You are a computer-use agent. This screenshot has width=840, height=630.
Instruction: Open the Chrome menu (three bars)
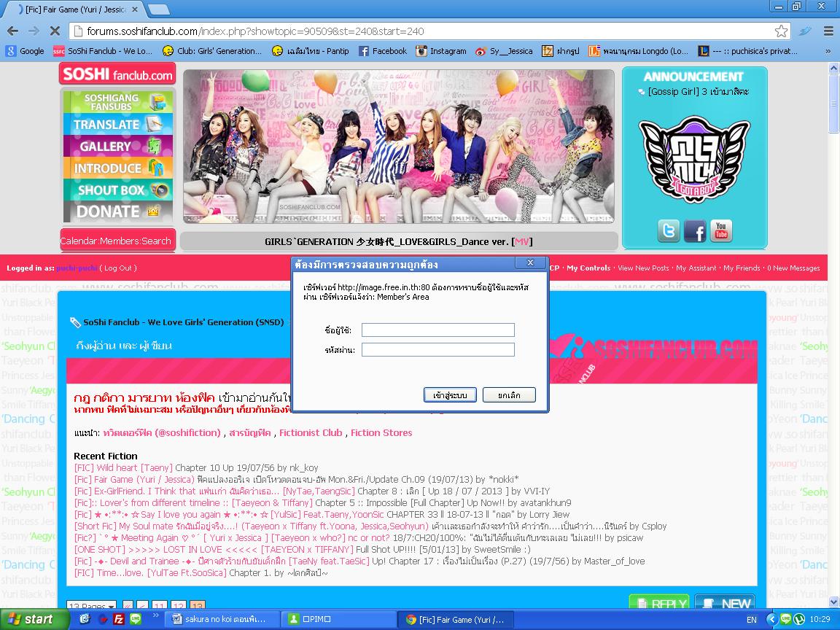(828, 31)
